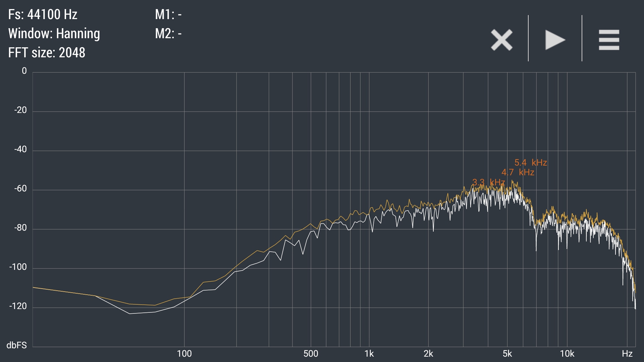This screenshot has width=644, height=362.
Task: Tap the 5.4 kHz peak label
Action: tap(531, 163)
